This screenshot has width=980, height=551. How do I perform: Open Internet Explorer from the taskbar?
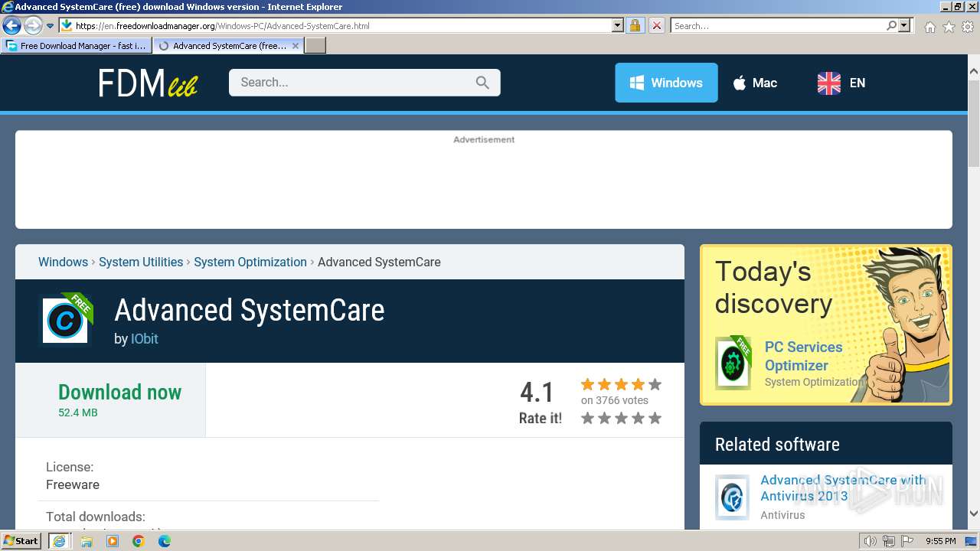click(x=60, y=540)
